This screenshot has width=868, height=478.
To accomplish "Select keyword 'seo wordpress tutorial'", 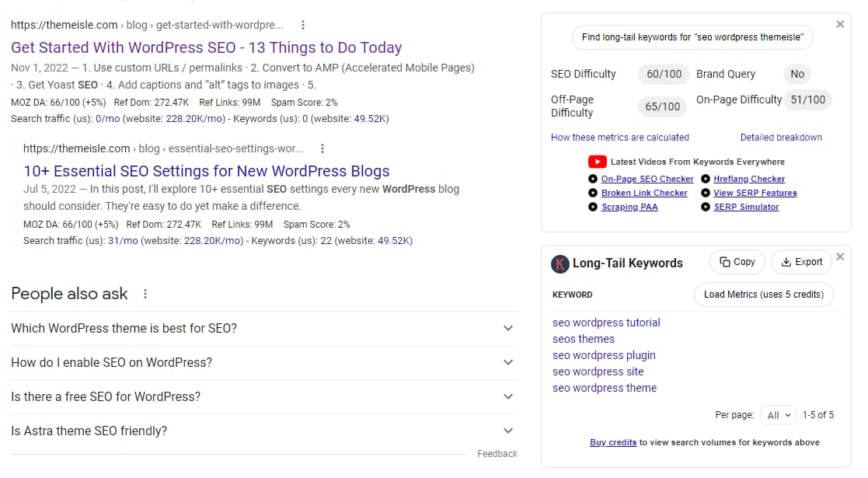I will [606, 323].
